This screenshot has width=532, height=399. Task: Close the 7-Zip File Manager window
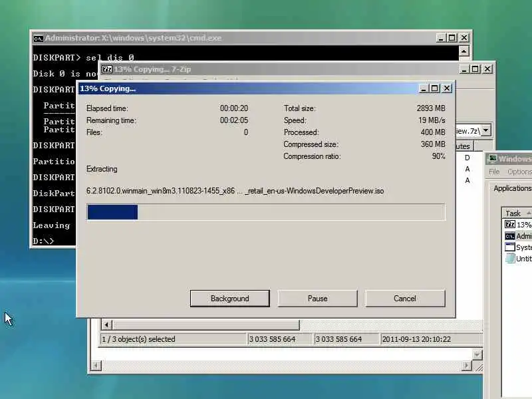[x=487, y=69]
